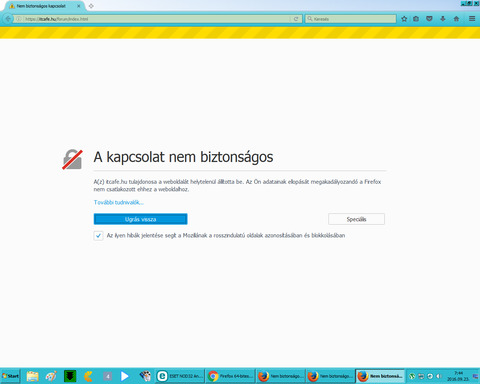The image size is (480, 384).
Task: Click the 'Ugrás vissza' button
Action: [x=140, y=219]
